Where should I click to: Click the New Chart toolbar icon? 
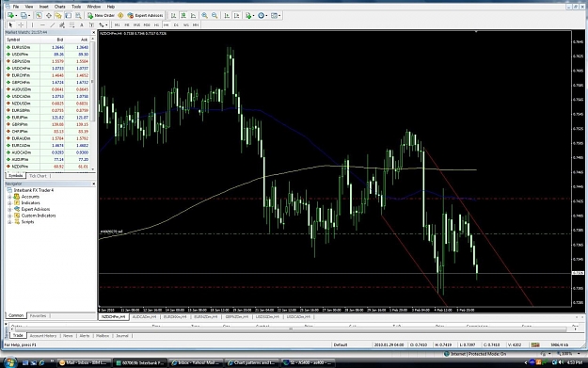[10, 15]
